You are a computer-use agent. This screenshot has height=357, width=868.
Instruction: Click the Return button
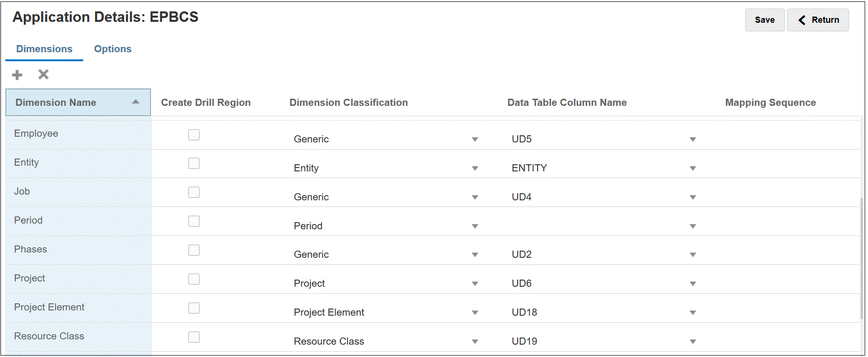(x=818, y=20)
